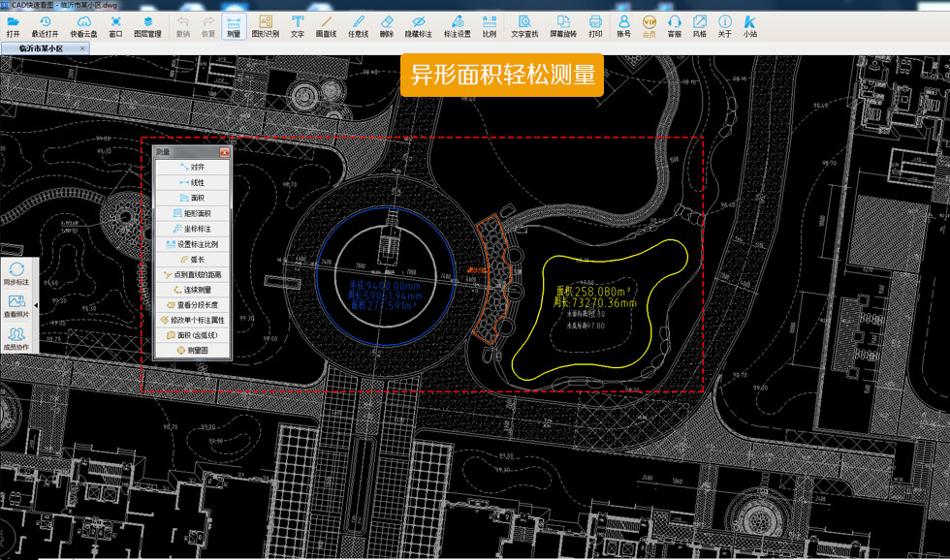Click 面积(含弧线) measurement button

tap(193, 335)
